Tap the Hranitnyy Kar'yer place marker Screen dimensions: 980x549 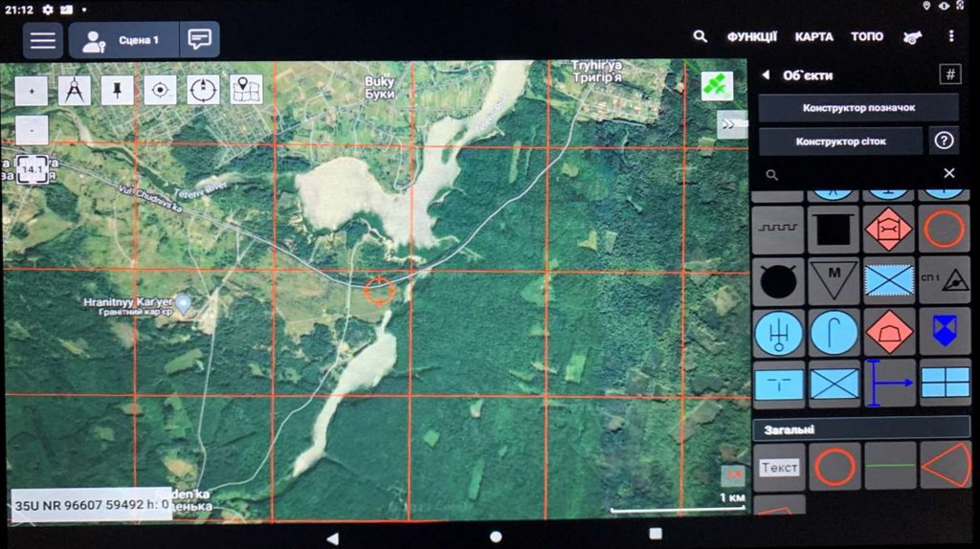click(183, 303)
